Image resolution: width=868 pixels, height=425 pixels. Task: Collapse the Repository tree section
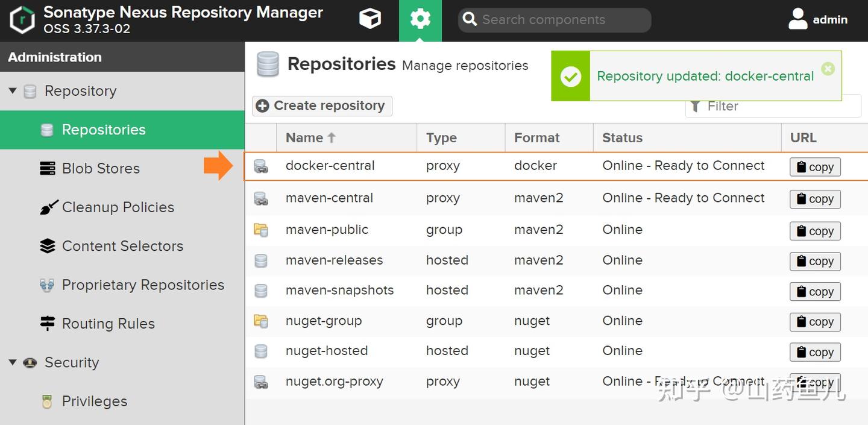pos(13,91)
